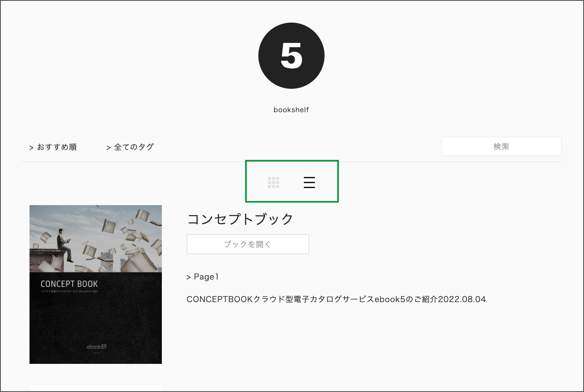The width and height of the screenshot is (584, 392).
Task: Click the round 5 bookshelf logo
Action: pyautogui.click(x=291, y=56)
